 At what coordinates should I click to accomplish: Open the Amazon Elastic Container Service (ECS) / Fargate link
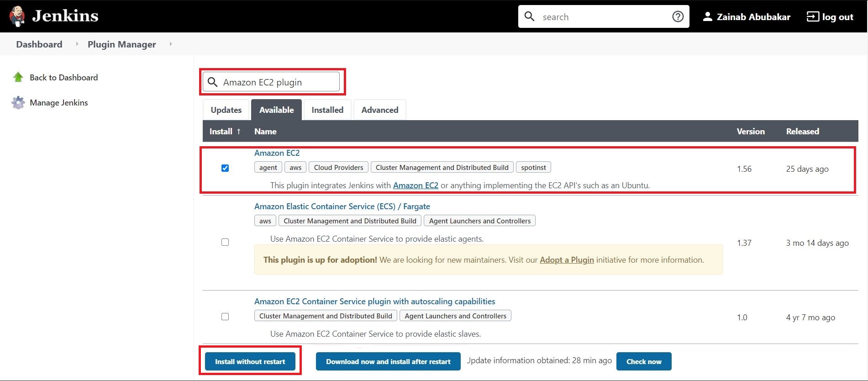click(342, 206)
